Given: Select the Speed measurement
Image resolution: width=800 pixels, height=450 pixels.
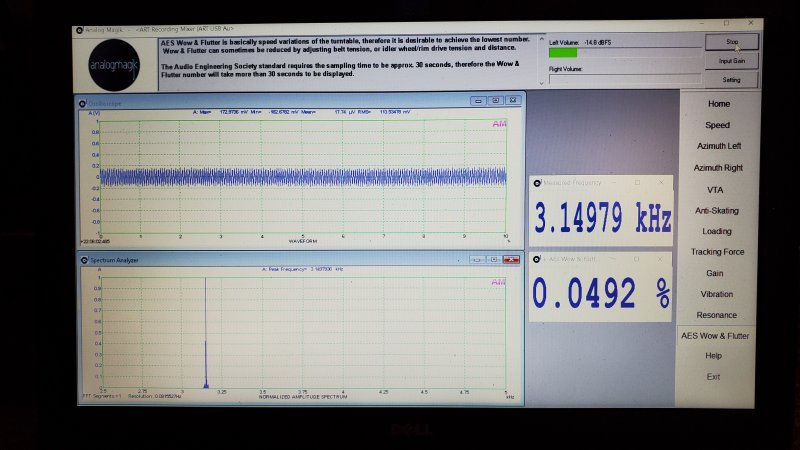Looking at the screenshot, I should pyautogui.click(x=717, y=125).
